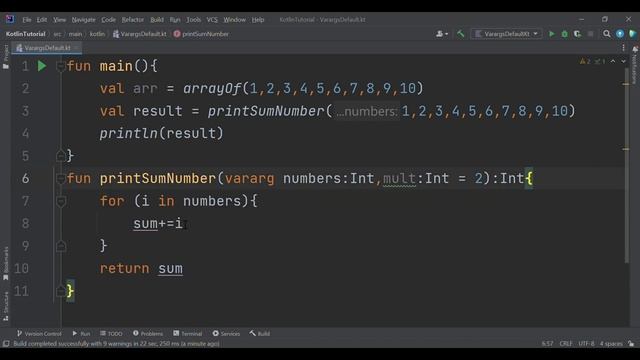The image size is (640, 360).
Task: Open the Project tool window stripe
Action: 5,57
